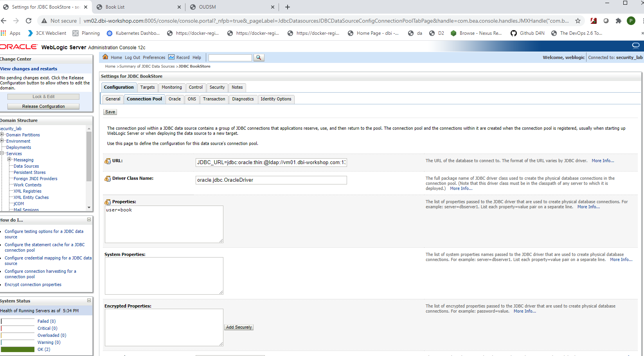Open the Preferences link

tap(154, 57)
